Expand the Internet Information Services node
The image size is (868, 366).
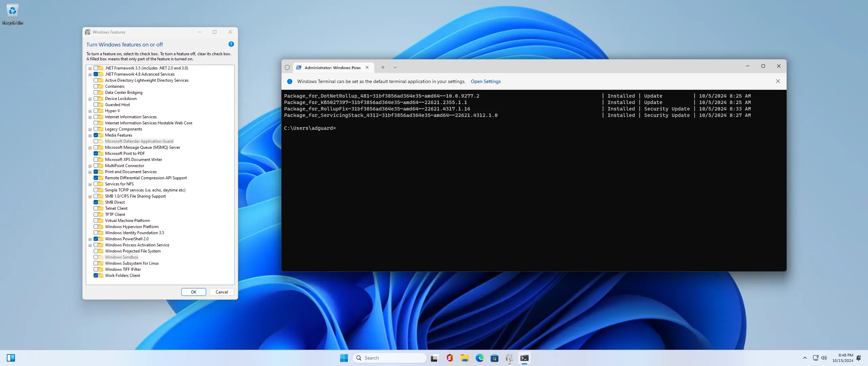[90, 117]
